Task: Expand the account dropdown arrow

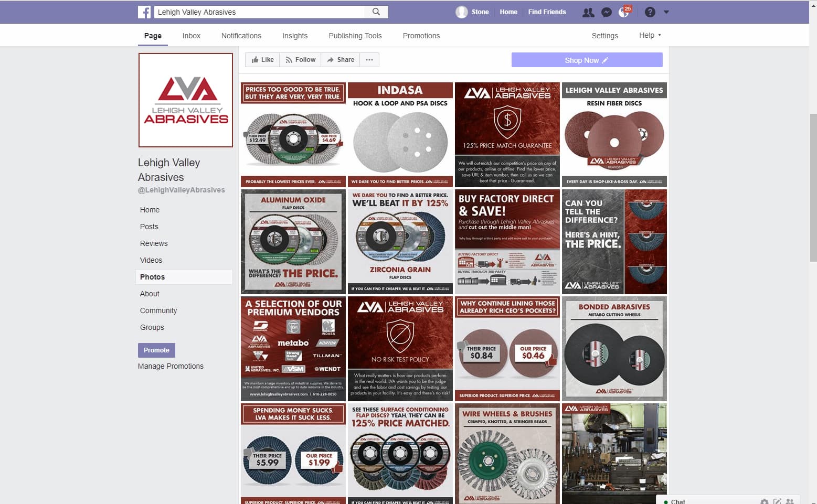Action: pos(666,12)
